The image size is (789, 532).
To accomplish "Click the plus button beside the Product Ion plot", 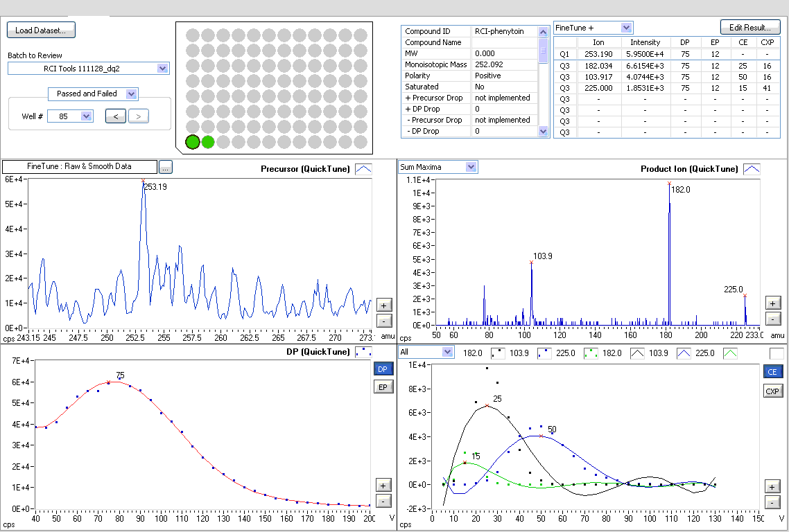I will (x=773, y=303).
